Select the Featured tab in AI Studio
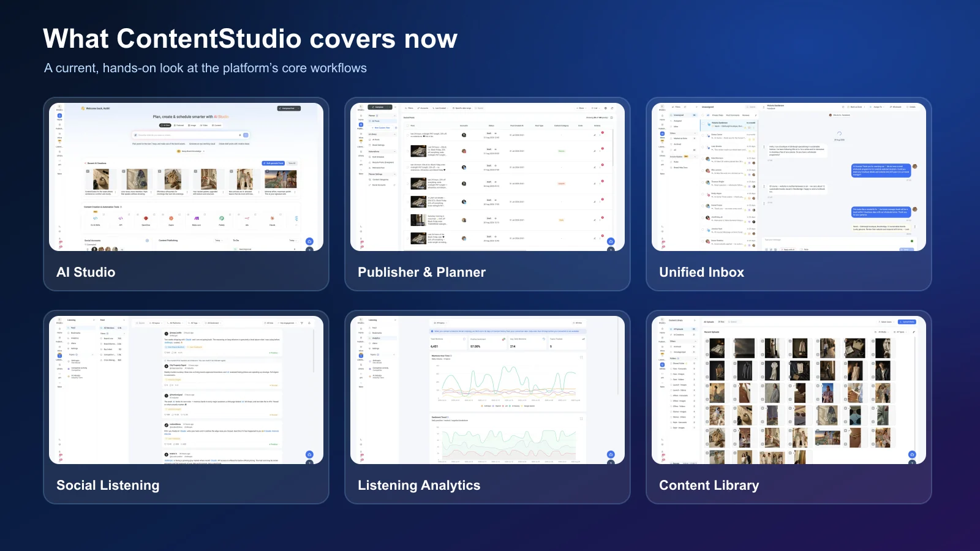980x551 pixels. 179,126
